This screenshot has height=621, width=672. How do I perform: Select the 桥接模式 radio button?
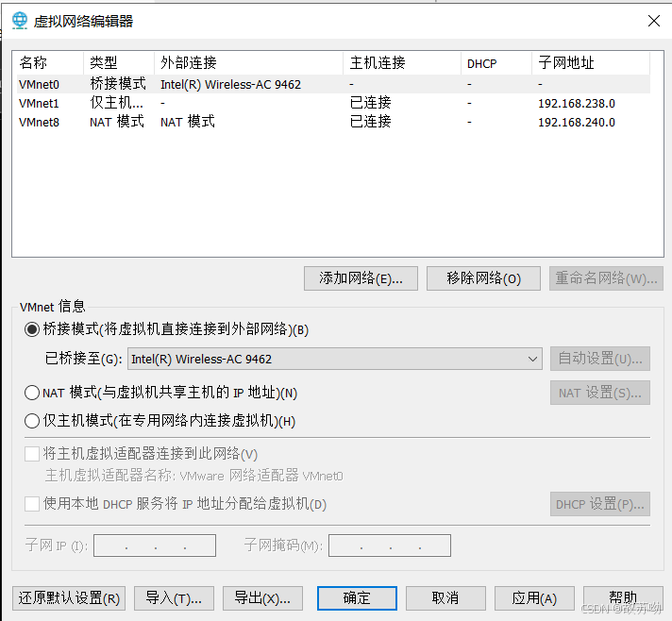tap(32, 329)
